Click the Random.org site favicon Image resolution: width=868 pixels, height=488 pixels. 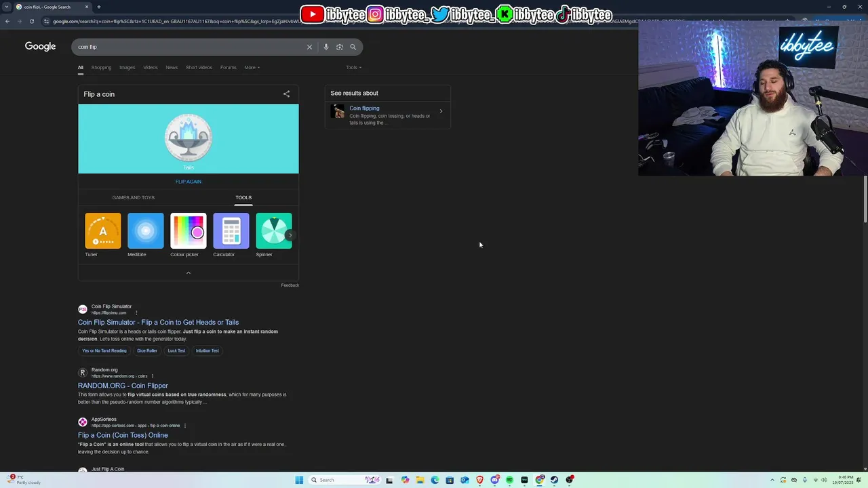83,373
